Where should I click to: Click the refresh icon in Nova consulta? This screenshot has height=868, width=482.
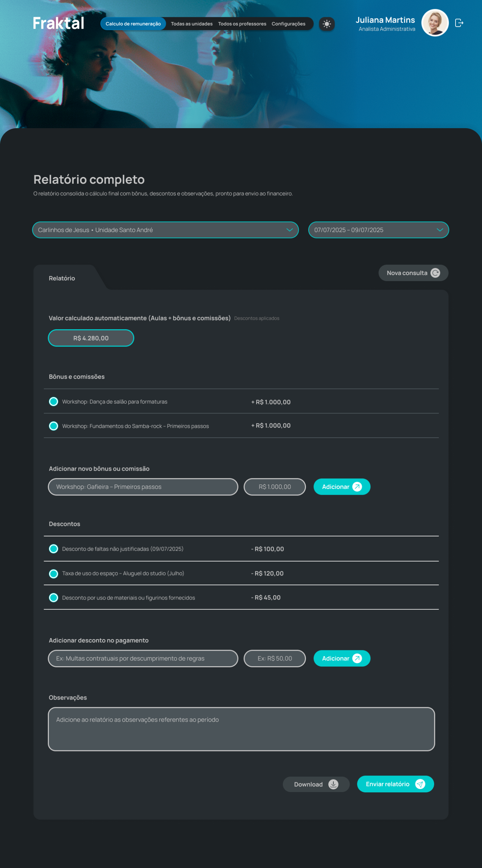(x=435, y=273)
